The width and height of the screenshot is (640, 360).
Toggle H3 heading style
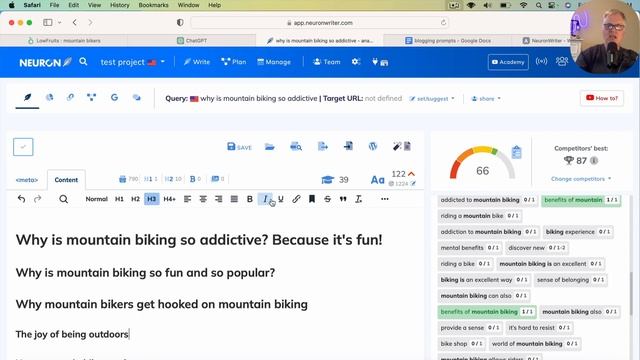pos(151,199)
